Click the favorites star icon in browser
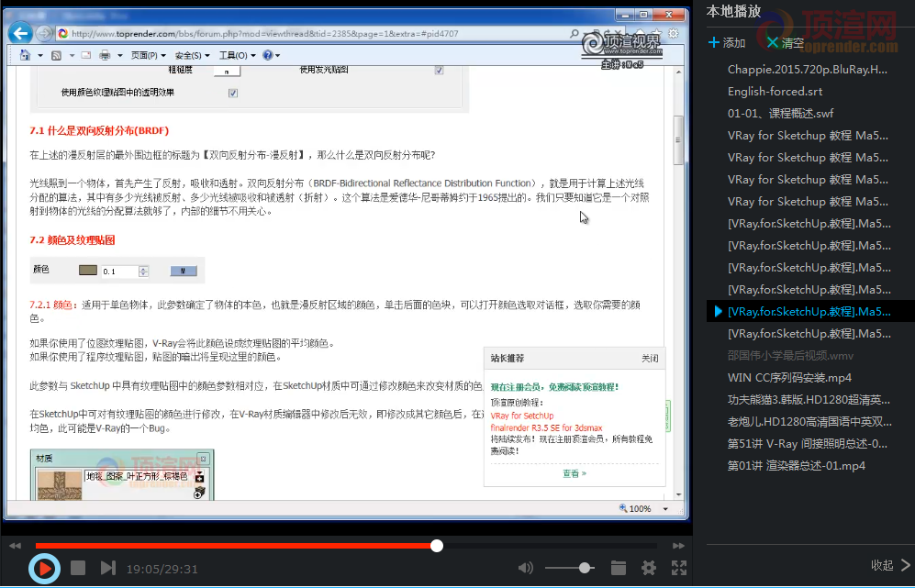915x588 pixels. pyautogui.click(x=656, y=33)
